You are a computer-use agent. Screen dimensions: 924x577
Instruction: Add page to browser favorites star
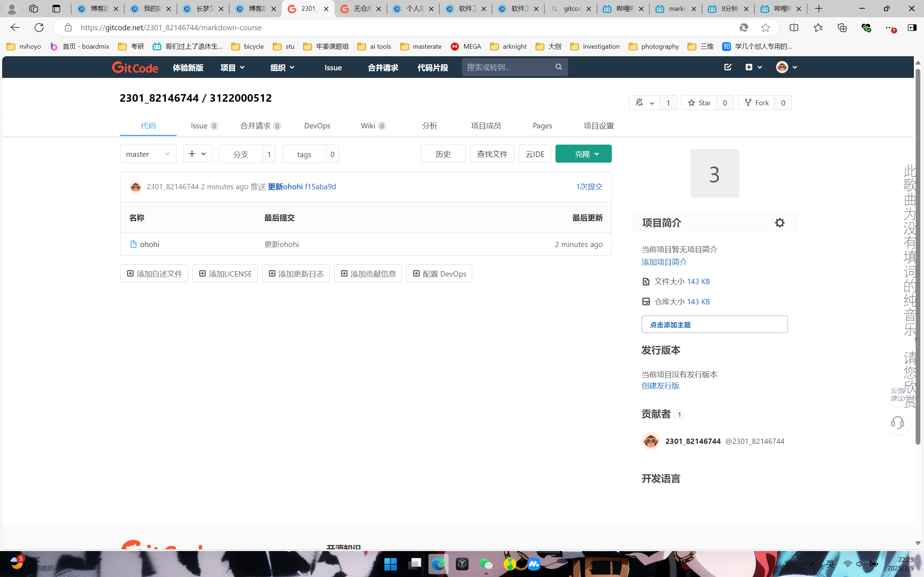click(x=765, y=27)
